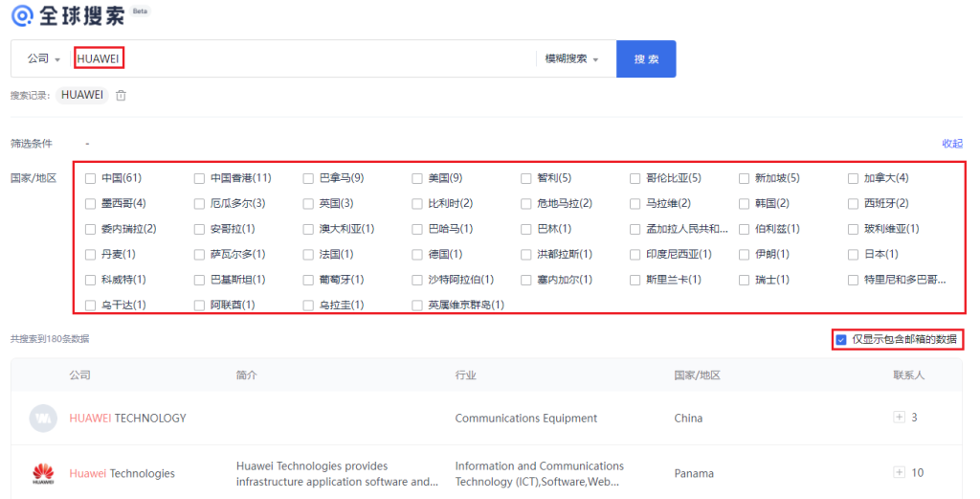980x499 pixels.
Task: Uncheck 仅显示包含邮箱的数据 checkbox
Action: click(841, 339)
